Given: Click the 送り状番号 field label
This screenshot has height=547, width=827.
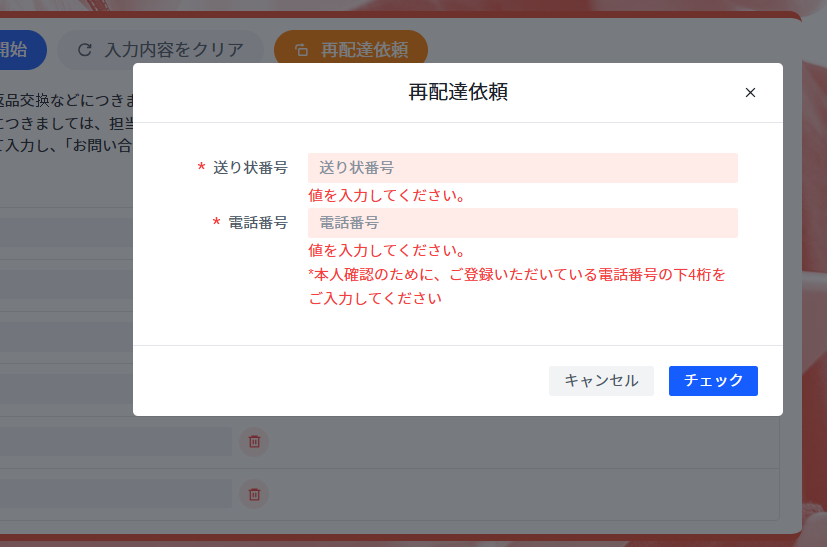Looking at the screenshot, I should tap(251, 168).
